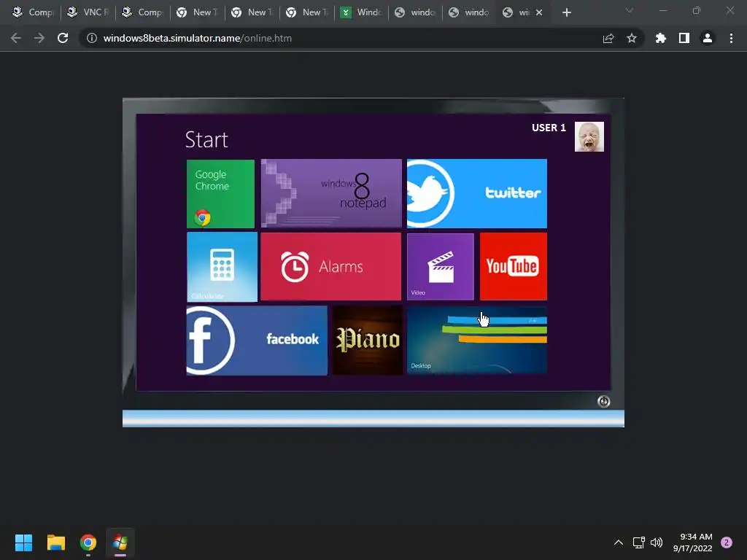Switch to the first Comp tab
Screen dimensions: 747x560
pos(34,12)
